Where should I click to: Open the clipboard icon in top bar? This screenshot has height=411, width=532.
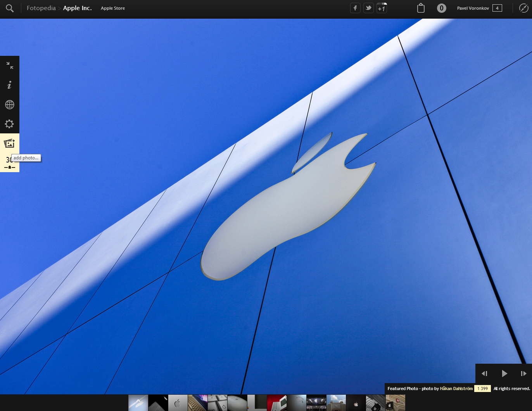(x=421, y=8)
